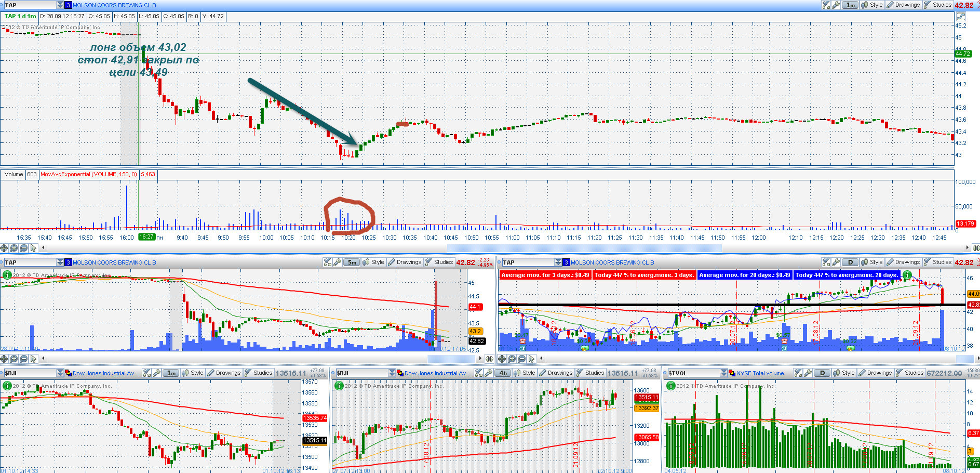Zoom in on TAP 5m chart
Viewport: 980px width, 473px height.
(14, 359)
